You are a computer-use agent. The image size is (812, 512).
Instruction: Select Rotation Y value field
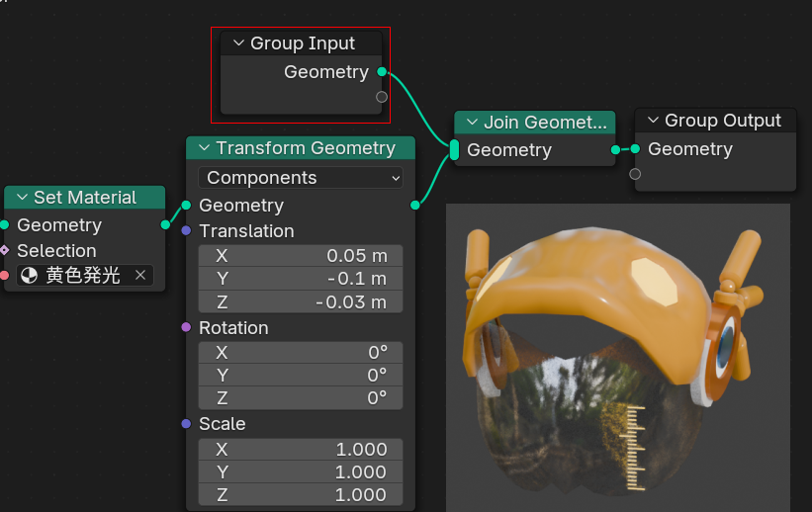[x=301, y=375]
